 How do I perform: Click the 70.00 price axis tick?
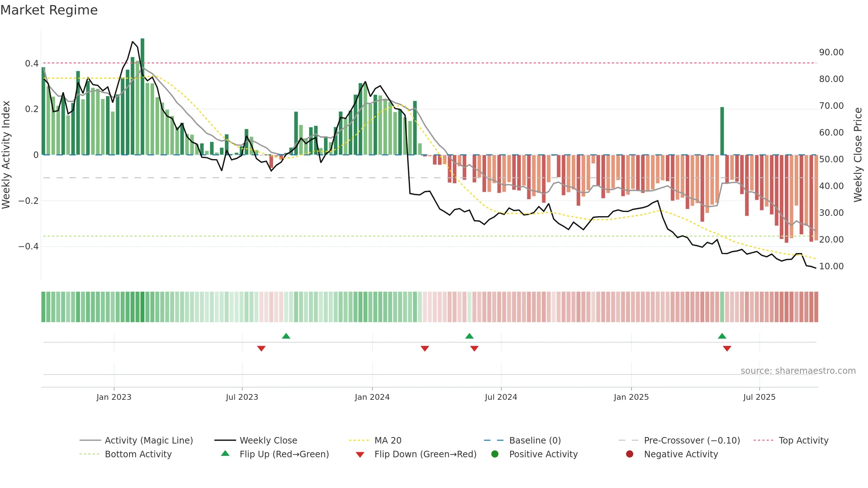831,106
